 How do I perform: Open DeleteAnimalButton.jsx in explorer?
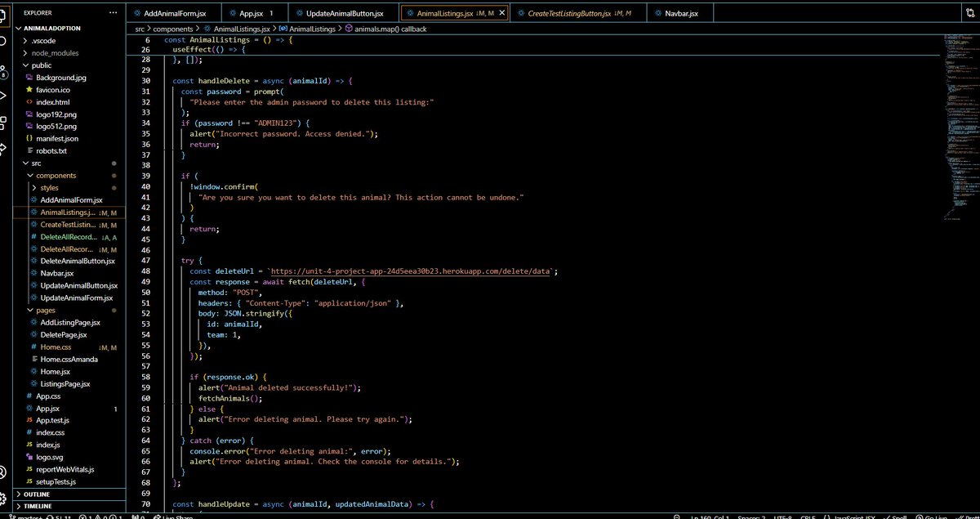77,262
